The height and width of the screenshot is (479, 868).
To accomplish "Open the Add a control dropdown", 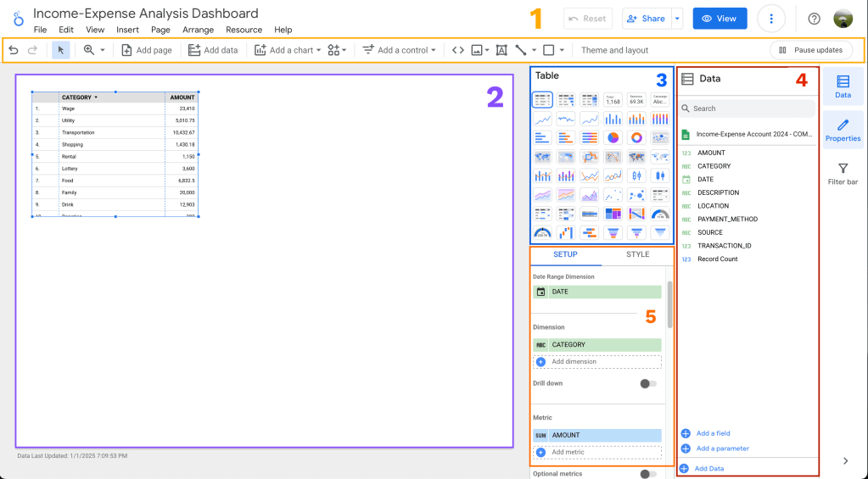I will pyautogui.click(x=399, y=50).
